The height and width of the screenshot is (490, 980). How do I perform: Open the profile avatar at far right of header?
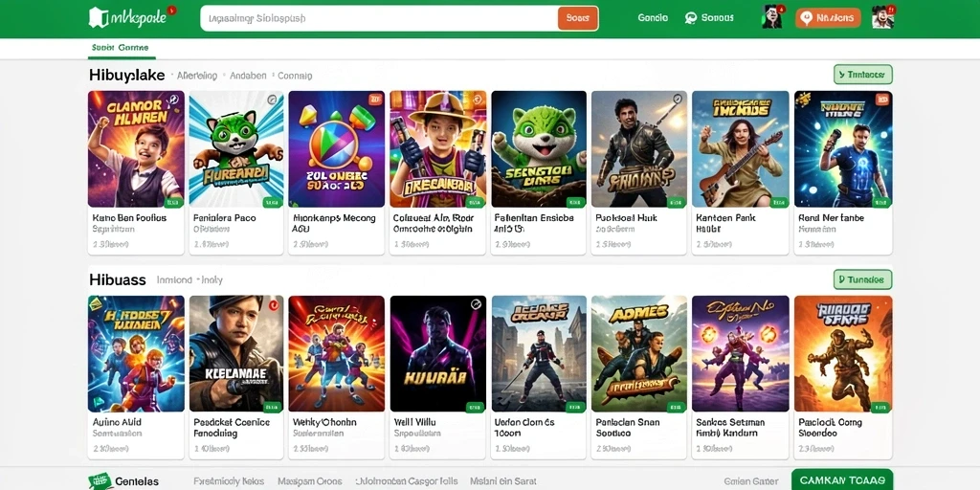coord(882,17)
